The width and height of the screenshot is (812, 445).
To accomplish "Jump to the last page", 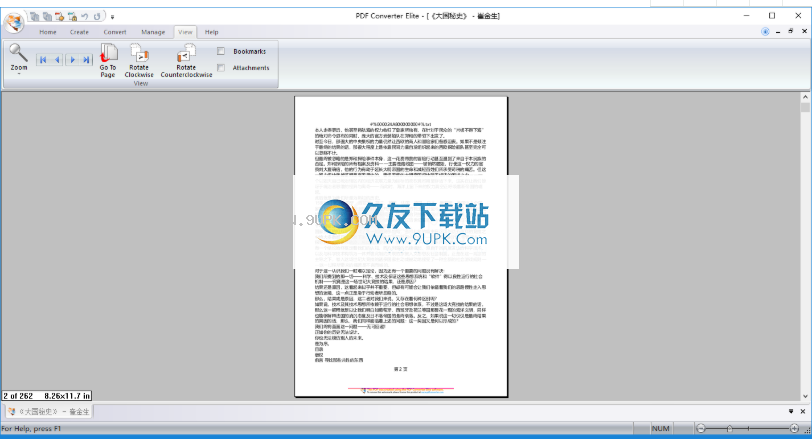I will 86,60.
